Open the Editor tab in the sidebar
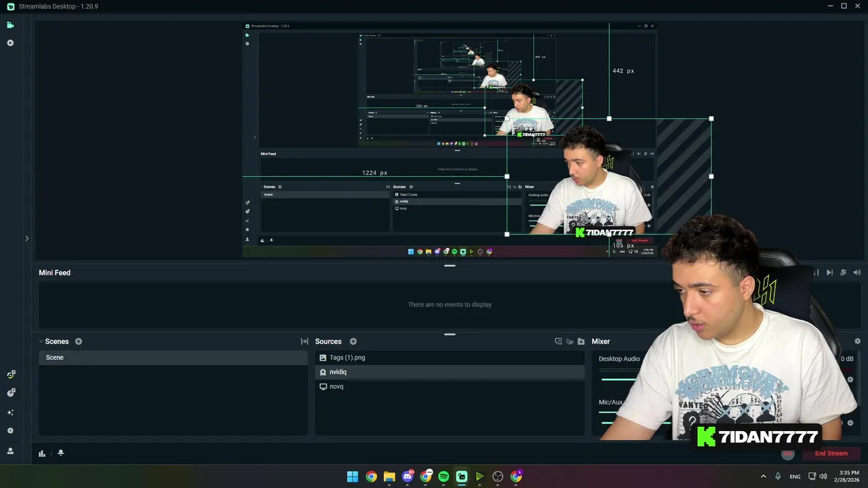This screenshot has width=868, height=488. click(10, 25)
